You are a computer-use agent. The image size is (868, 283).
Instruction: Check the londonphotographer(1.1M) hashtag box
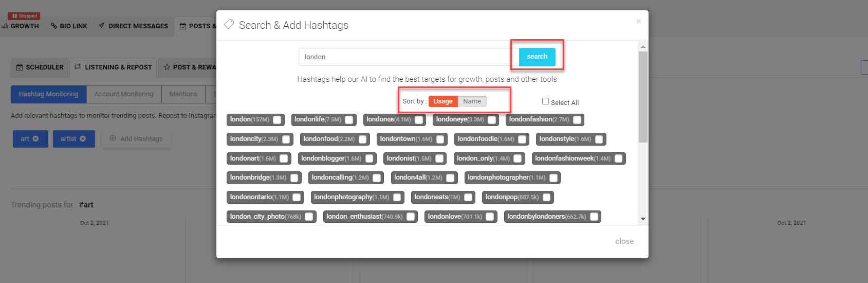(553, 178)
